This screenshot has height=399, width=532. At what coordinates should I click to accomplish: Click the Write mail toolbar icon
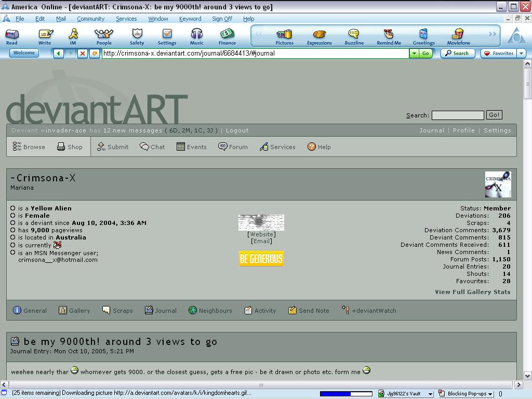tap(45, 37)
